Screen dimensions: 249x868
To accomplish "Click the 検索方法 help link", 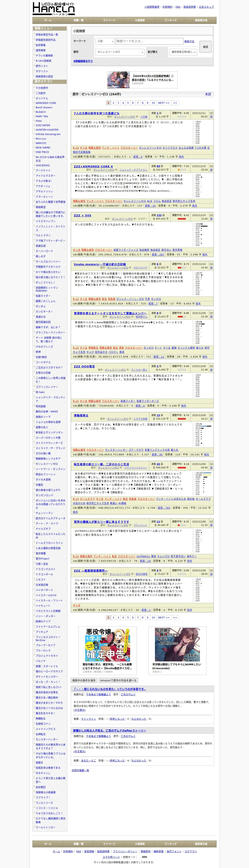I will [189, 41].
